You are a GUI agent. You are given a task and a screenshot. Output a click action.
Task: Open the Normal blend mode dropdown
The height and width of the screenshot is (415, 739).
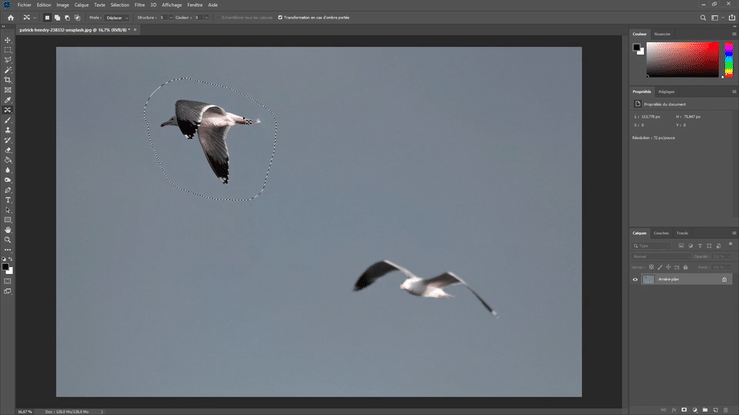pos(660,257)
